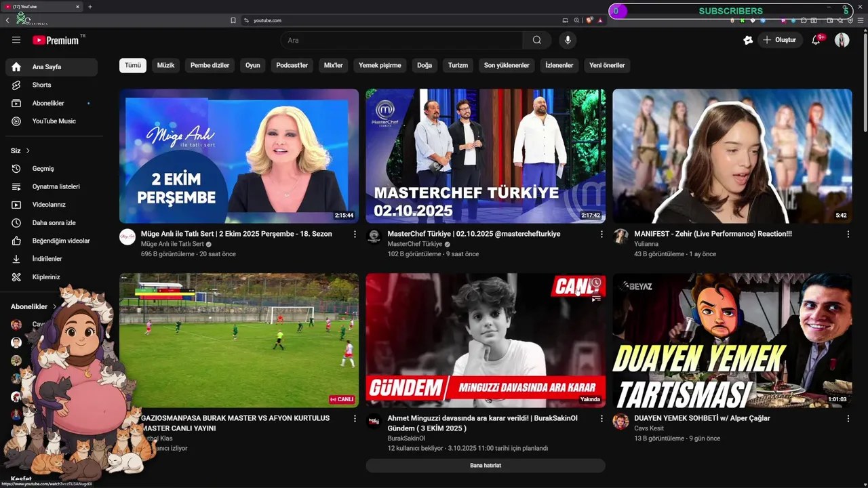868x488 pixels.
Task: Open Oynatma listeleri playlists
Action: [52, 186]
